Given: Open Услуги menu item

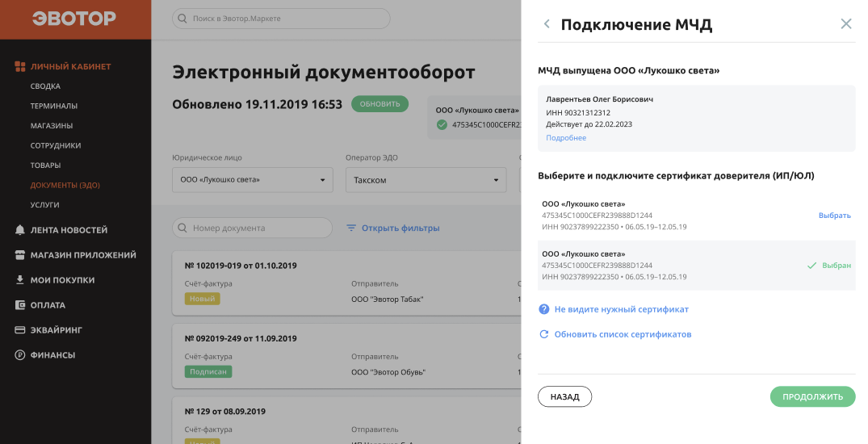Looking at the screenshot, I should pyautogui.click(x=45, y=205).
